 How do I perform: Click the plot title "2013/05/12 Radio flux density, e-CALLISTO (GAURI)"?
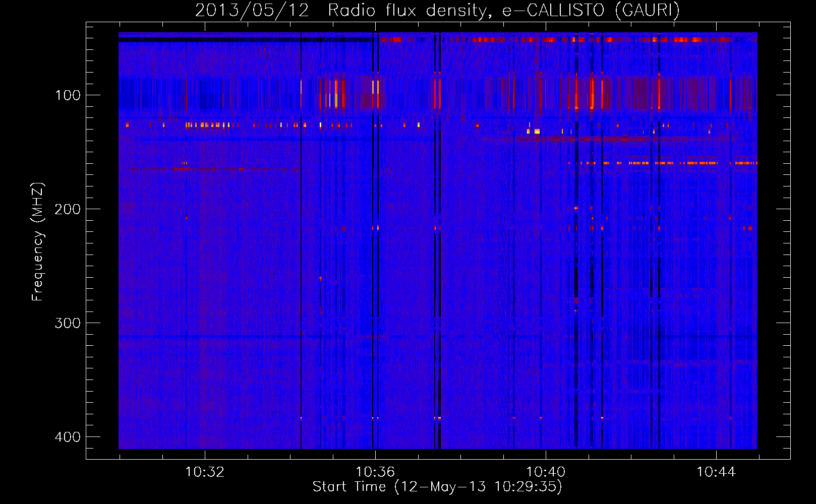click(437, 11)
